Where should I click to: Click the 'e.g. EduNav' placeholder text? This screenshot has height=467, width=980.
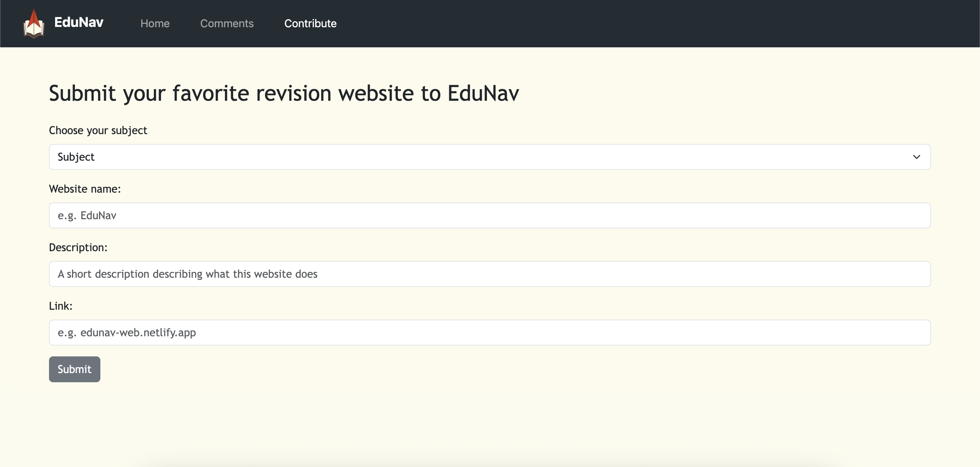(87, 216)
